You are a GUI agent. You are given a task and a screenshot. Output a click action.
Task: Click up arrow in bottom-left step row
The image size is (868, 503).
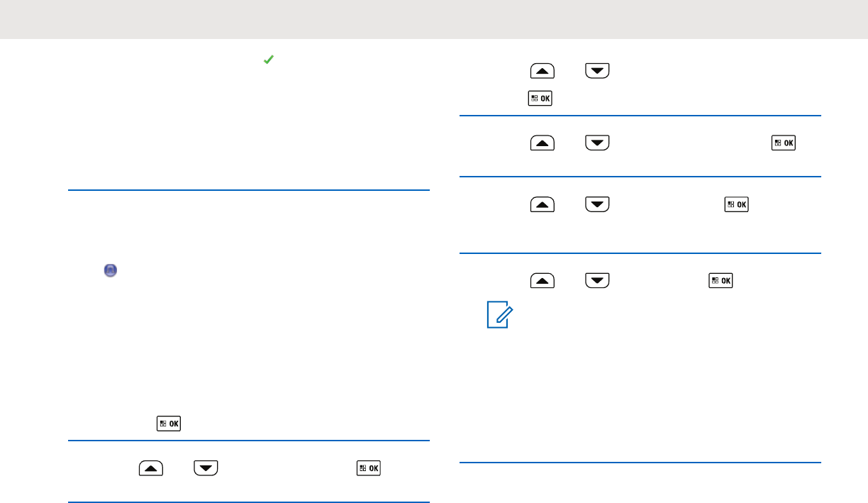150,468
